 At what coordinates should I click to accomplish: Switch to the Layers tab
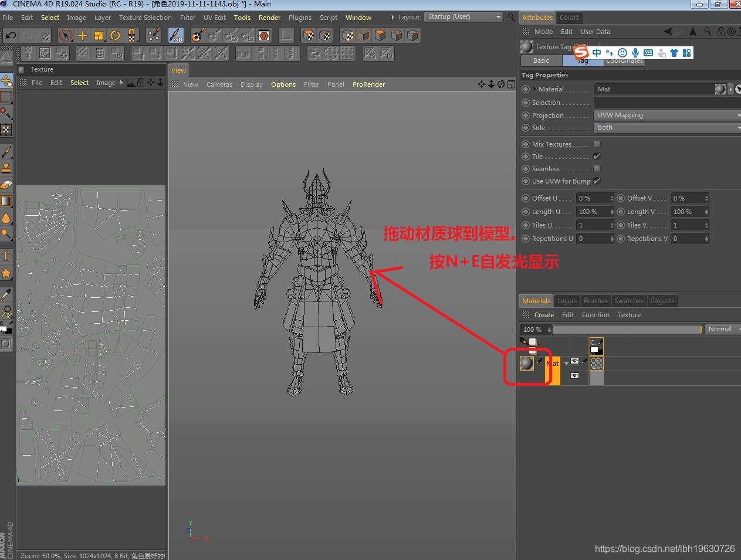567,301
